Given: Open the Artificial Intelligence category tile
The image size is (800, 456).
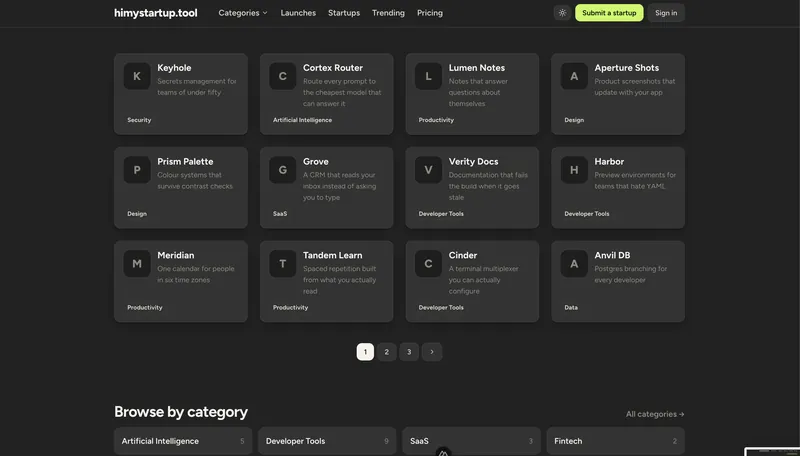Looking at the screenshot, I should [183, 441].
